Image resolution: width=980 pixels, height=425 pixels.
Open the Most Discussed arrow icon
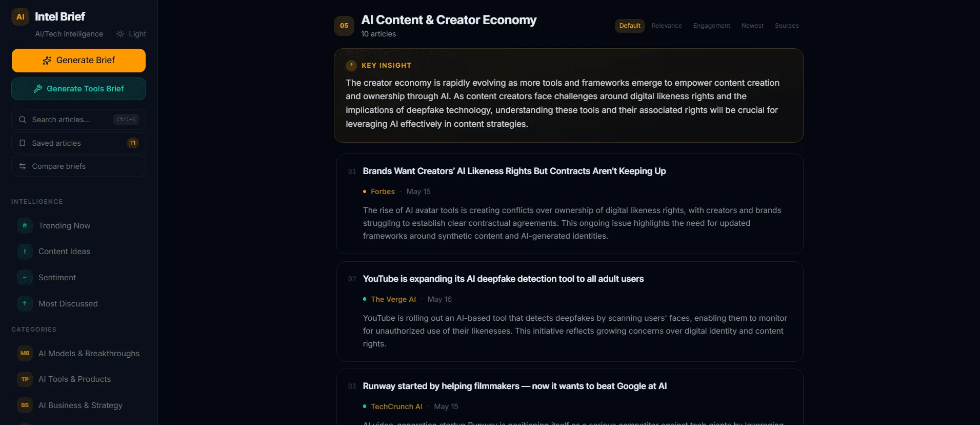pyautogui.click(x=25, y=304)
